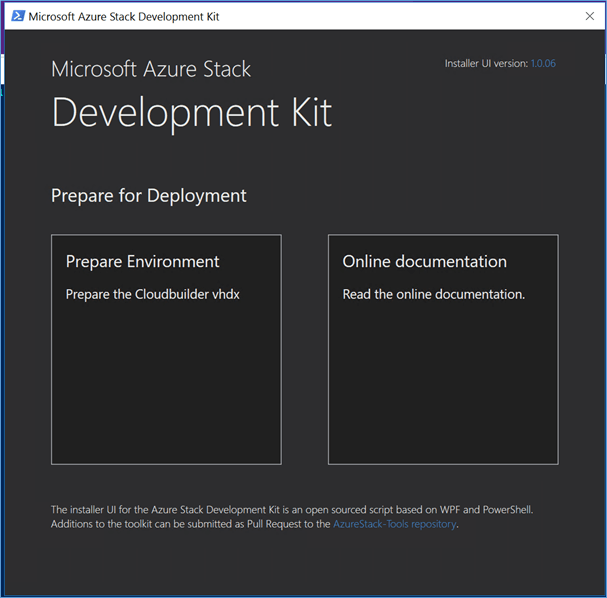Click 'Read the online documentation.' text

tap(434, 295)
